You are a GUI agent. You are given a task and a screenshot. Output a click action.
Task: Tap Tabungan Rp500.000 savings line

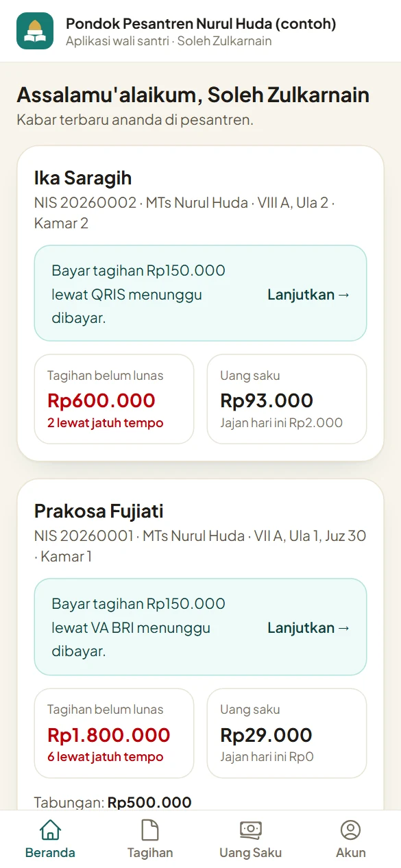pos(113,802)
